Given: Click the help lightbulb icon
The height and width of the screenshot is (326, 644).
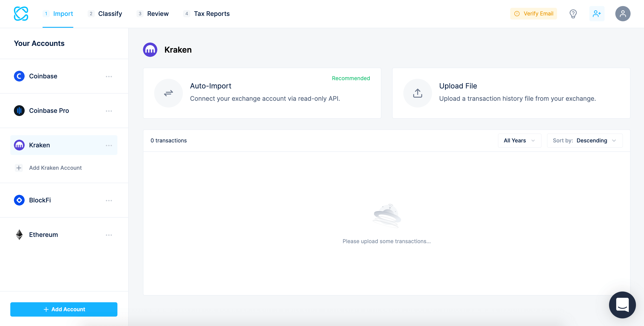Looking at the screenshot, I should pyautogui.click(x=573, y=13).
